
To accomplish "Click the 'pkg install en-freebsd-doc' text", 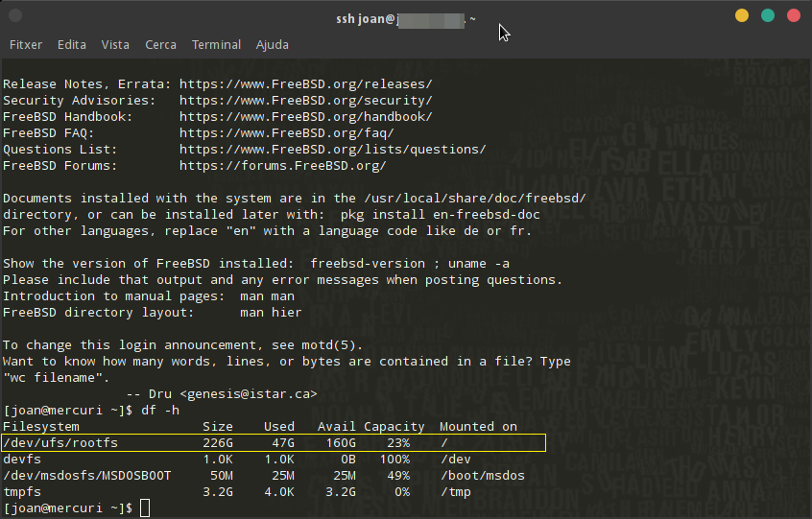I will tap(441, 215).
